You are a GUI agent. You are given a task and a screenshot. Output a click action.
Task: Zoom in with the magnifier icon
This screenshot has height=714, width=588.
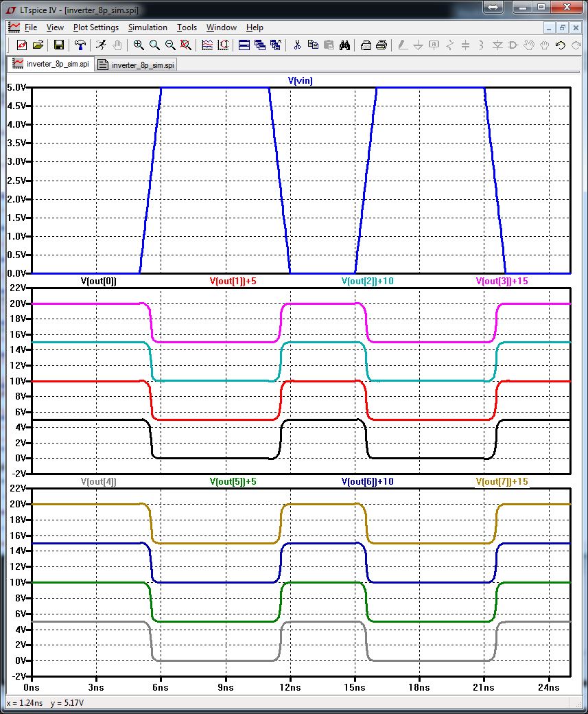pyautogui.click(x=137, y=45)
